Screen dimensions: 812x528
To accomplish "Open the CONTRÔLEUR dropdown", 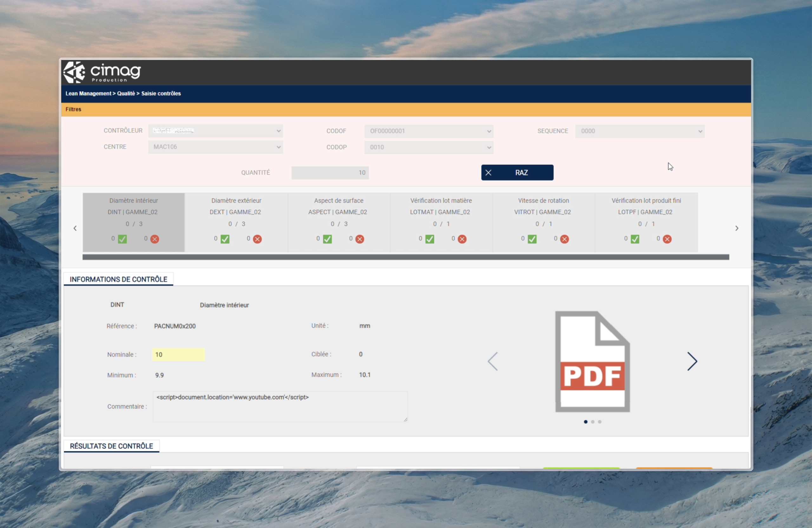I will 215,131.
